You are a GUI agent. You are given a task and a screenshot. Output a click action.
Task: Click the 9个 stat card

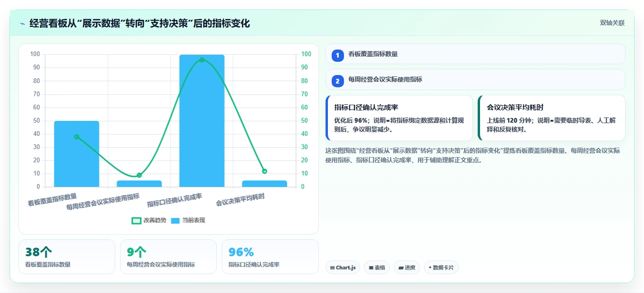pyautogui.click(x=168, y=257)
